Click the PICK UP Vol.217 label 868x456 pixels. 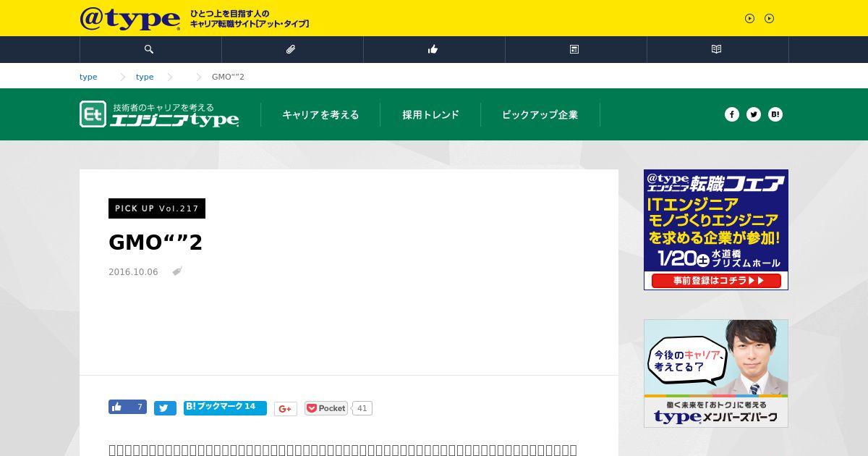157,208
